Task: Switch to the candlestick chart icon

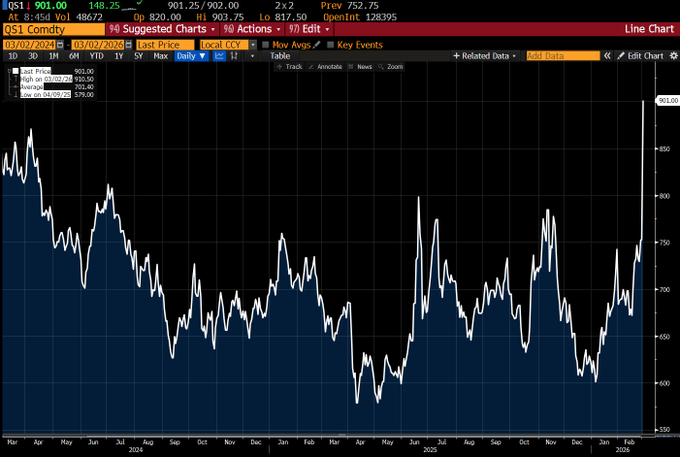Action: click(232, 56)
